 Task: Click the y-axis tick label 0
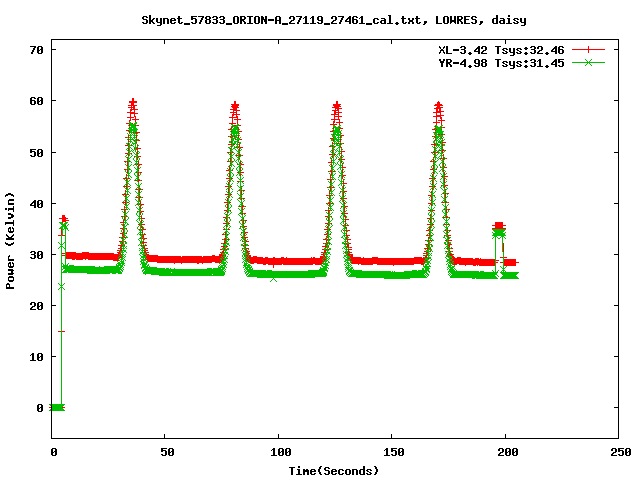[40, 408]
